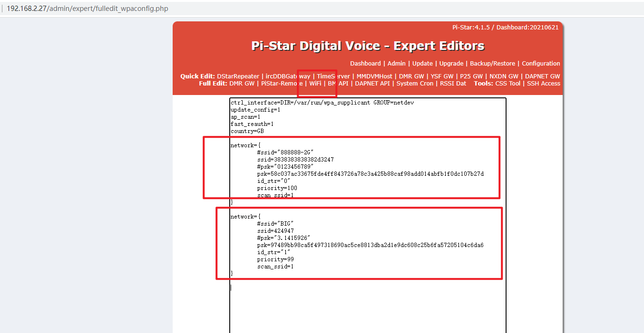Open PiStar-Remote full editor
Viewport: 644px width, 333px height.
coord(282,84)
